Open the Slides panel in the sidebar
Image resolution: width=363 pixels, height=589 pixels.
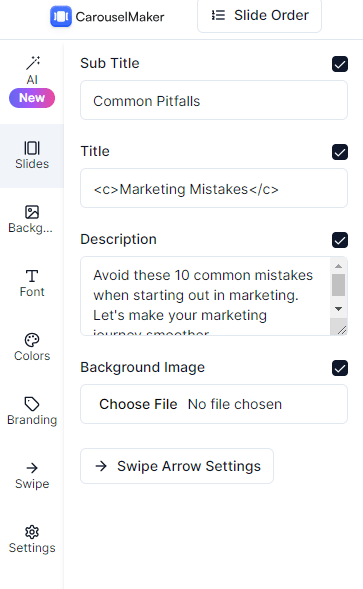pyautogui.click(x=32, y=156)
